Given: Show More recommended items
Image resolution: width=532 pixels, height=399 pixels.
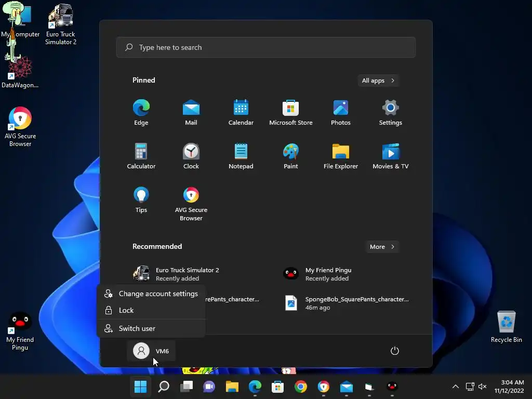Looking at the screenshot, I should pos(382,247).
